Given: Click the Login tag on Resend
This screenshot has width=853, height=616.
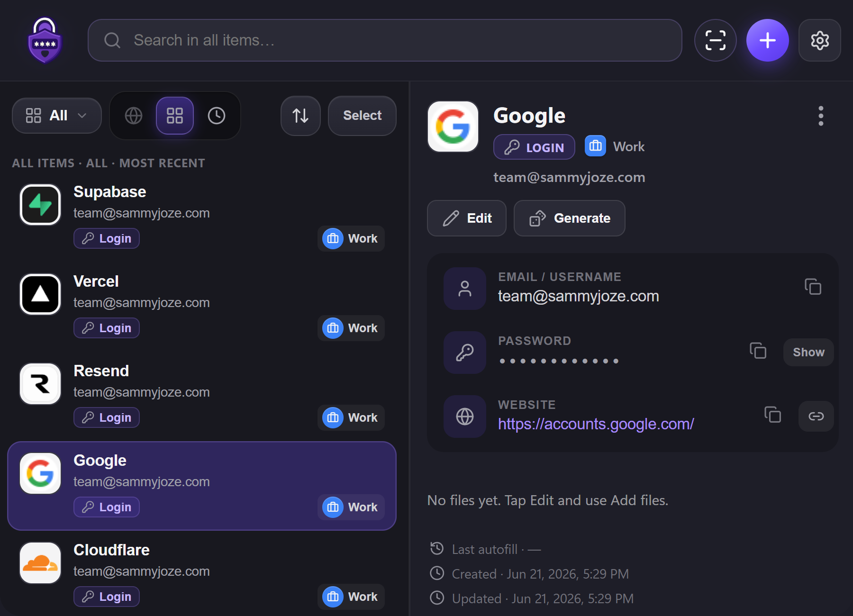Looking at the screenshot, I should pyautogui.click(x=107, y=417).
